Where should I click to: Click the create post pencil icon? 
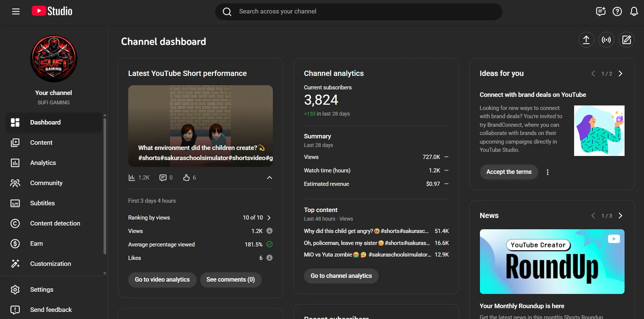click(x=626, y=40)
